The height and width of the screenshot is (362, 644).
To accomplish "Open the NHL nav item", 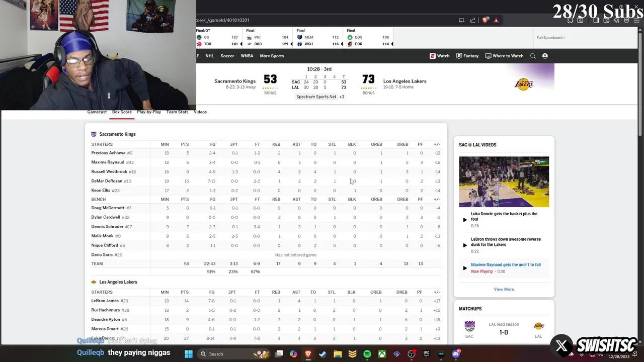I will [x=209, y=56].
